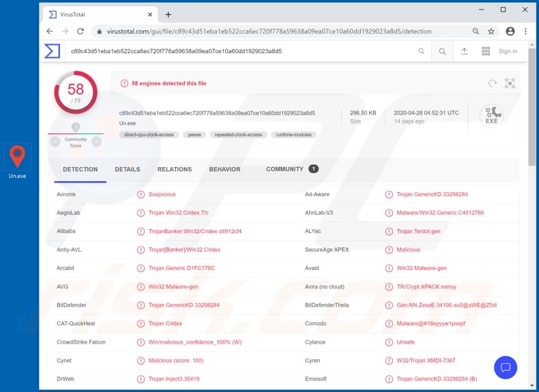Viewport: 539px width, 392px height.
Task: Click the Sign in link
Action: tap(508, 51)
